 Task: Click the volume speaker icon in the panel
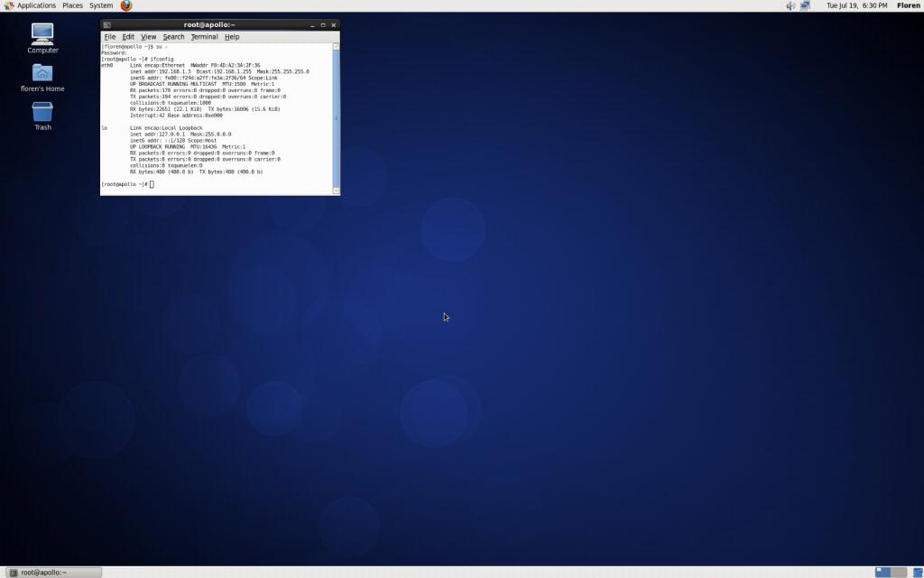point(790,5)
